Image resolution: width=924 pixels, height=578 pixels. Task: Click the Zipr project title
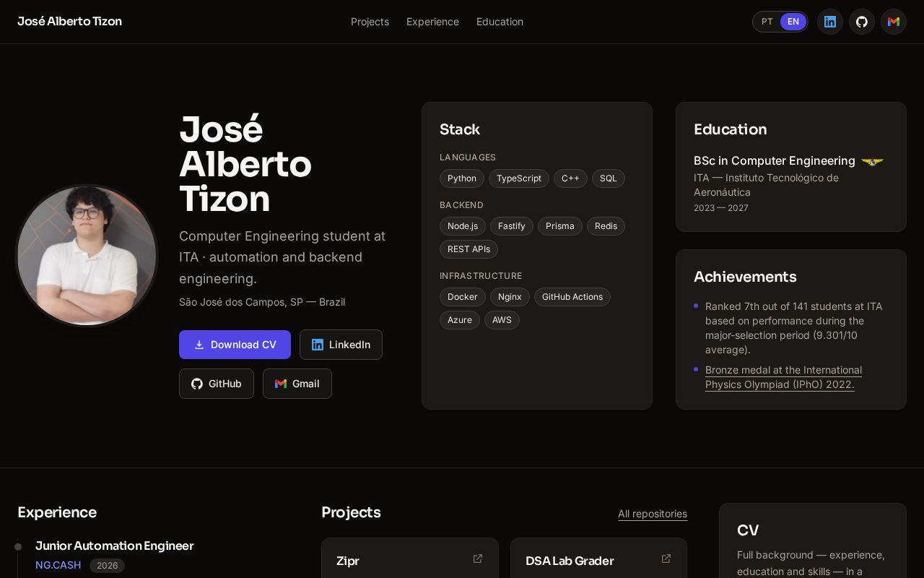tap(348, 561)
